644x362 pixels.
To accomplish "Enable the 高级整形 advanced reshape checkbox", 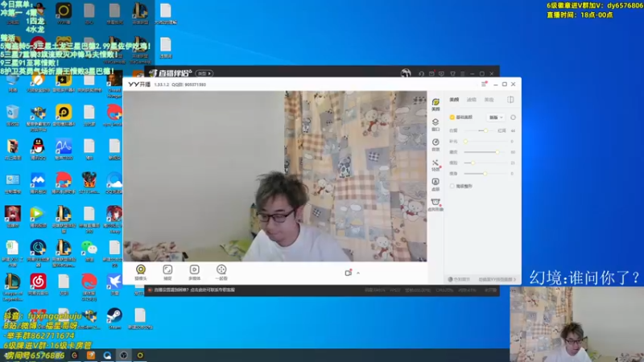I will (x=452, y=186).
